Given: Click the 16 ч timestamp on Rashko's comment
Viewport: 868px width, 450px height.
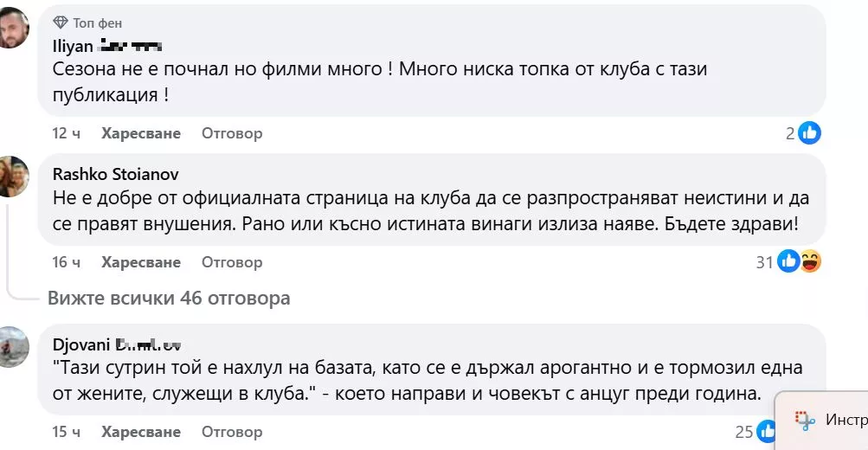Looking at the screenshot, I should point(67,262).
